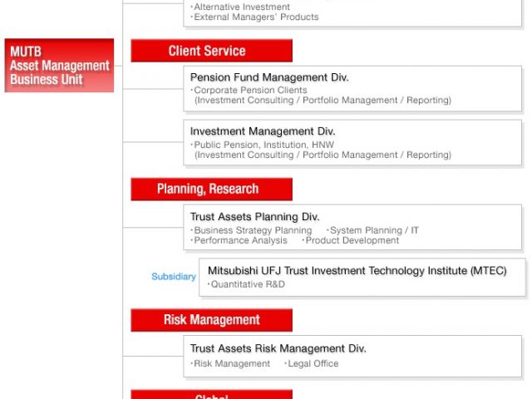Open the Pension Fund Management Div. box
532x399 pixels.
point(353,88)
